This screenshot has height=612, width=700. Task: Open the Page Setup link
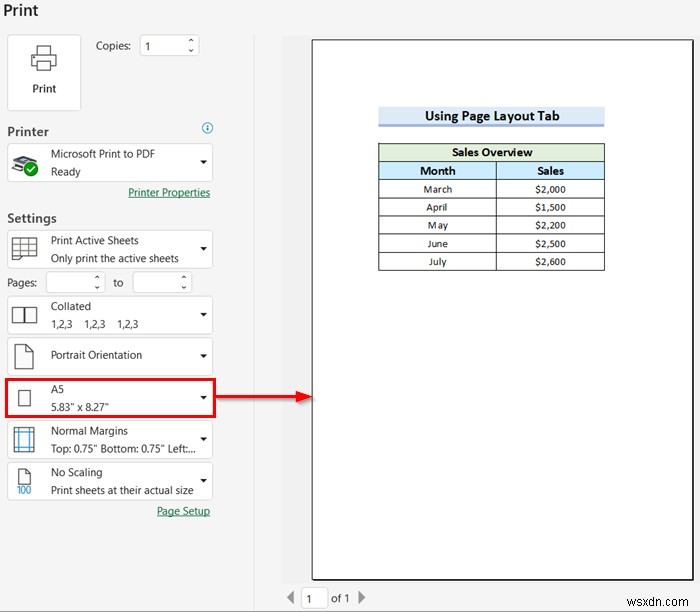click(183, 511)
